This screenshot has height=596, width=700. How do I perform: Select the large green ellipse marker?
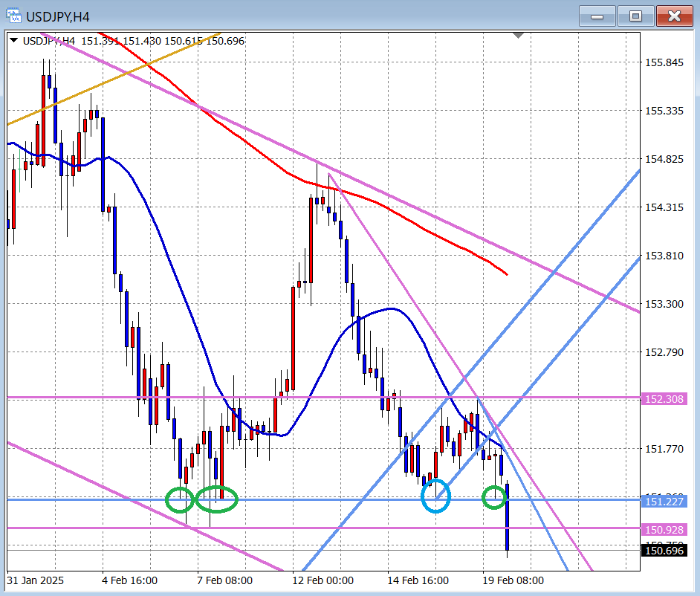(217, 499)
